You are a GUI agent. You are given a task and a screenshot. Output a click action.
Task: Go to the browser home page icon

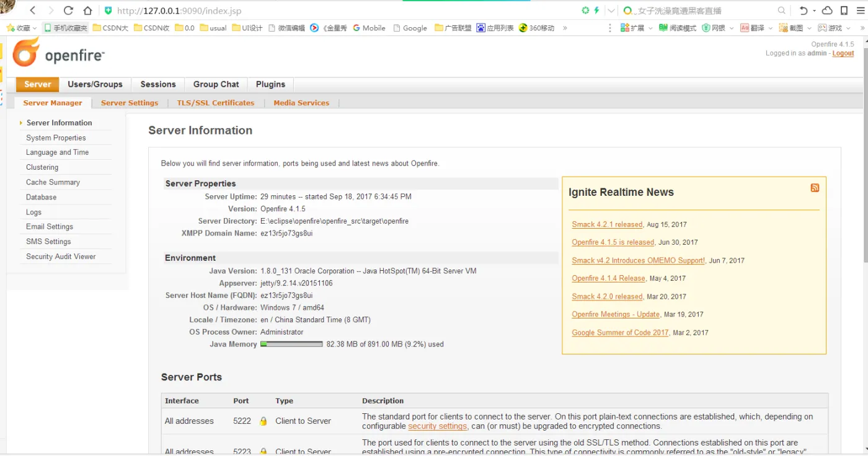pos(87,11)
